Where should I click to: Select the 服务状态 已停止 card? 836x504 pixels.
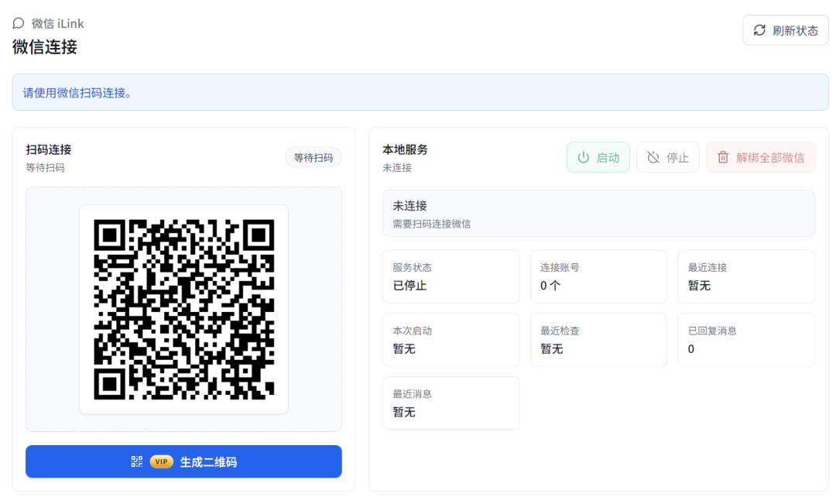coord(451,277)
